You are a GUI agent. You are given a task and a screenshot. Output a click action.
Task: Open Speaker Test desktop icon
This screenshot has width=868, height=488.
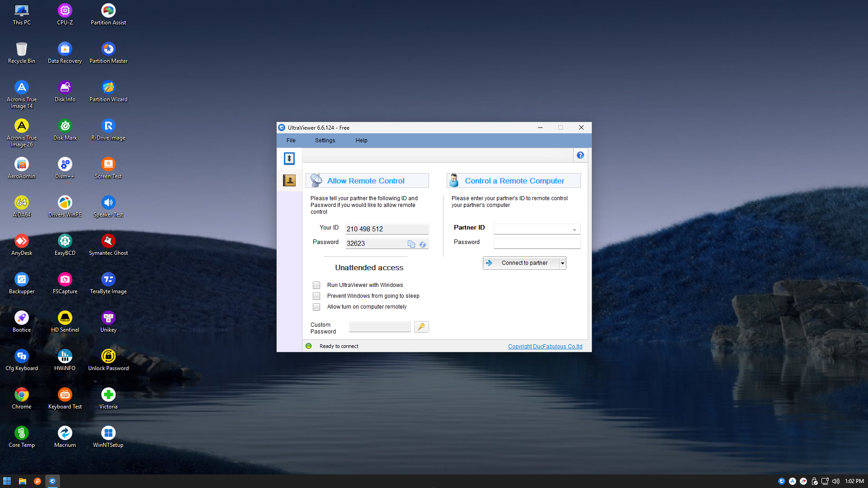click(x=108, y=206)
